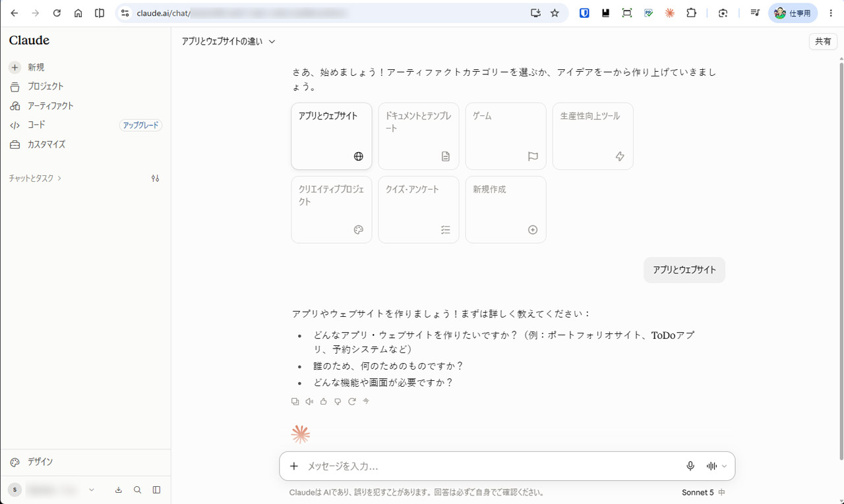Screen dimensions: 844x504
Task: Open site information icon in address bar
Action: tap(125, 13)
